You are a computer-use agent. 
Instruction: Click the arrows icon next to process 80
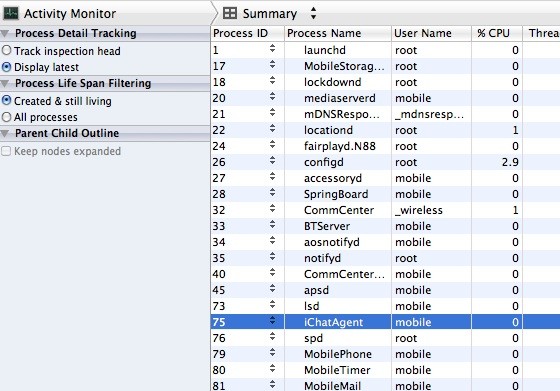(272, 369)
